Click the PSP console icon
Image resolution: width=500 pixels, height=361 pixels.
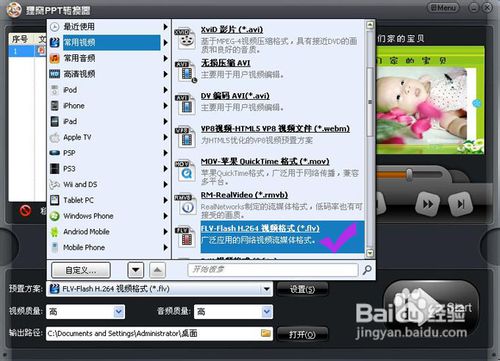(x=55, y=153)
